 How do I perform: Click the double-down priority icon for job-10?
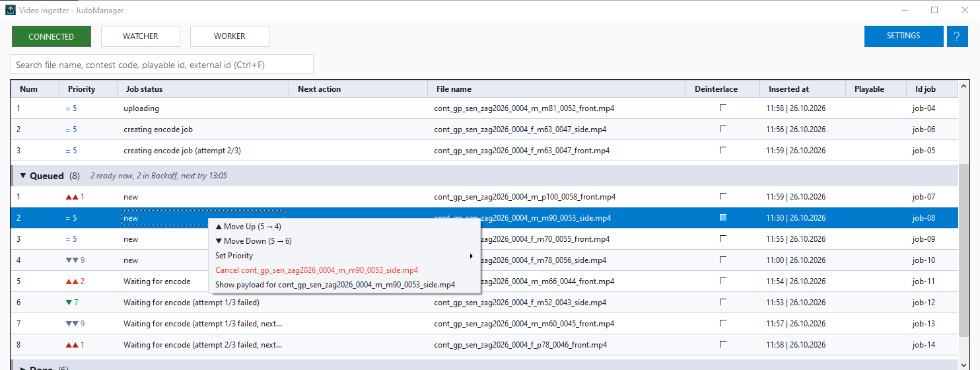pyautogui.click(x=72, y=260)
